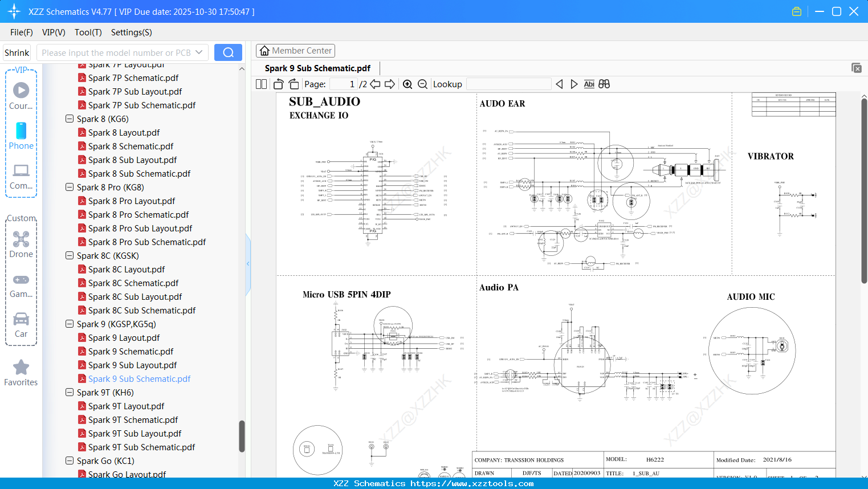868x489 pixels.
Task: Select the Phone schematics category
Action: [21, 137]
